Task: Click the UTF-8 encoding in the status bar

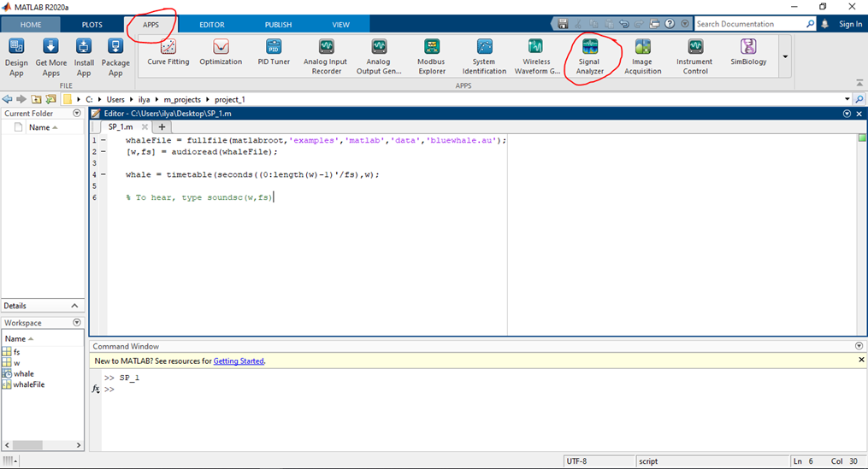Action: (576, 460)
